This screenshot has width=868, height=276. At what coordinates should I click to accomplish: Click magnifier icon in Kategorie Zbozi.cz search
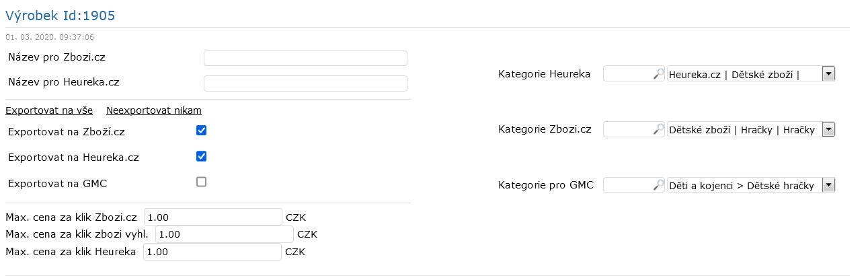(658, 129)
